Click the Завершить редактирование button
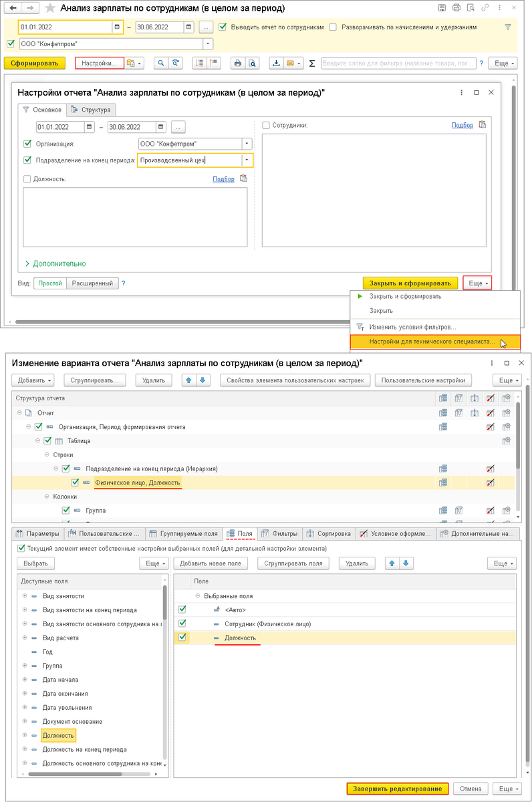The width and height of the screenshot is (532, 802). [398, 788]
